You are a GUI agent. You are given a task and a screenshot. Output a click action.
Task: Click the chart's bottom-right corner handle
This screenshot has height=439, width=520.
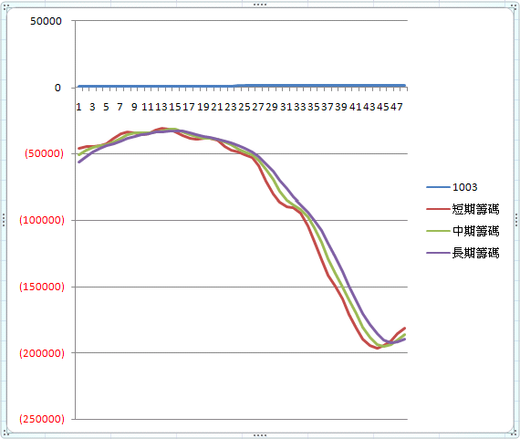tap(515, 434)
